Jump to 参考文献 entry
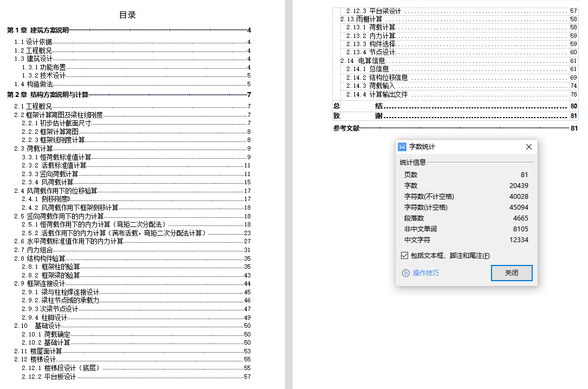 (x=455, y=128)
